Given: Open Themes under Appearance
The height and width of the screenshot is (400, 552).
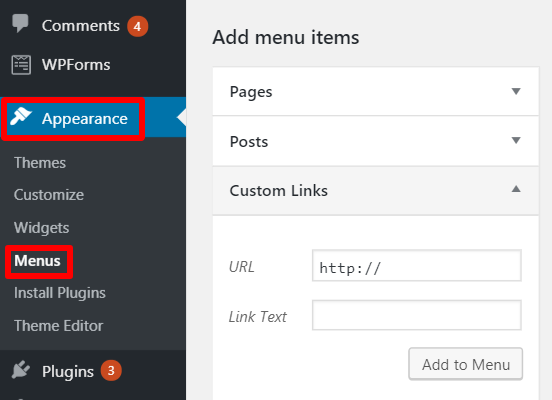Looking at the screenshot, I should click(x=40, y=163).
